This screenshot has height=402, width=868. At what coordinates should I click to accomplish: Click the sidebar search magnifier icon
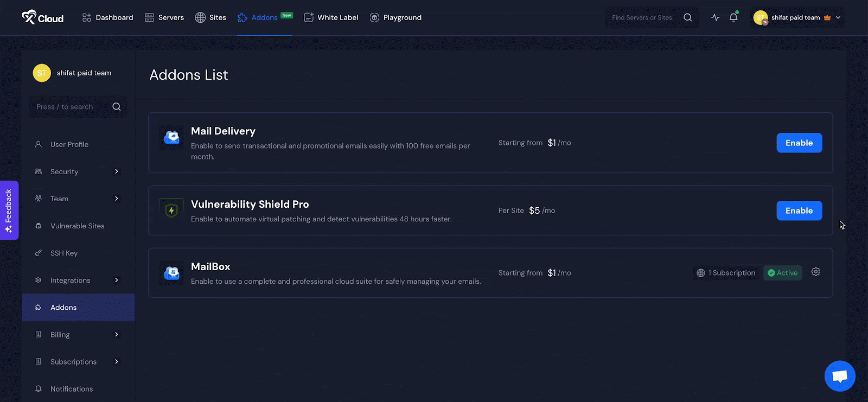click(117, 107)
